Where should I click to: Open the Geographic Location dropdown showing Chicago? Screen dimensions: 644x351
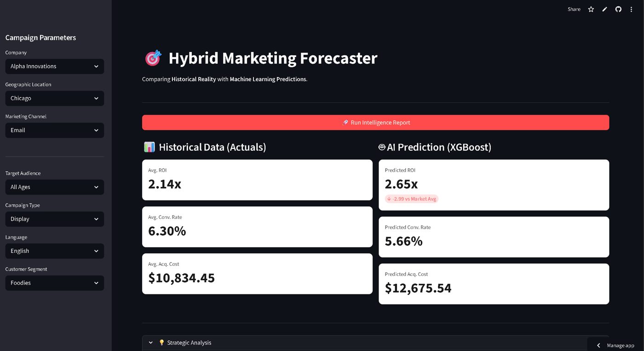click(55, 98)
